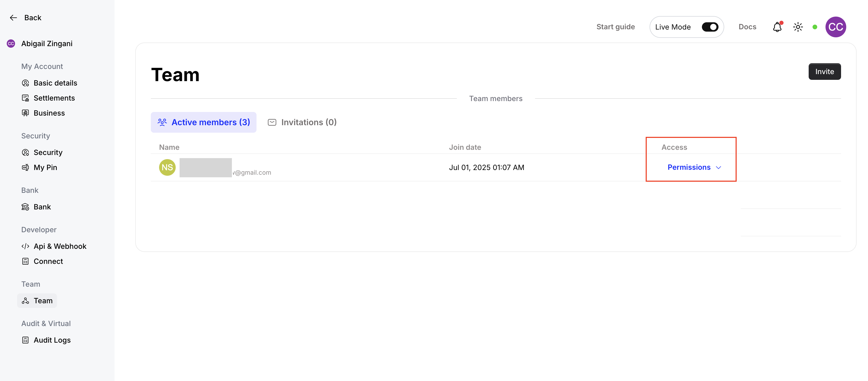The width and height of the screenshot is (868, 381).
Task: Open the Docs link
Action: pyautogui.click(x=747, y=27)
